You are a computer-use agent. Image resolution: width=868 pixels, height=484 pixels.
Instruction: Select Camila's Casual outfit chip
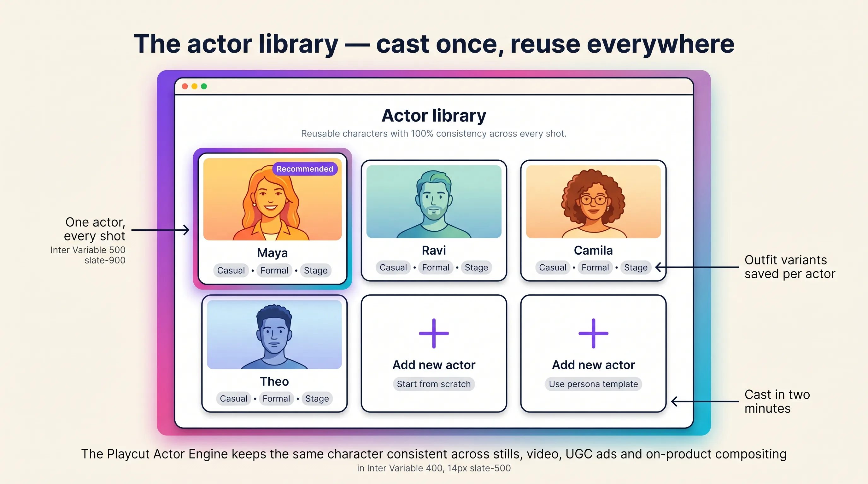coord(553,268)
